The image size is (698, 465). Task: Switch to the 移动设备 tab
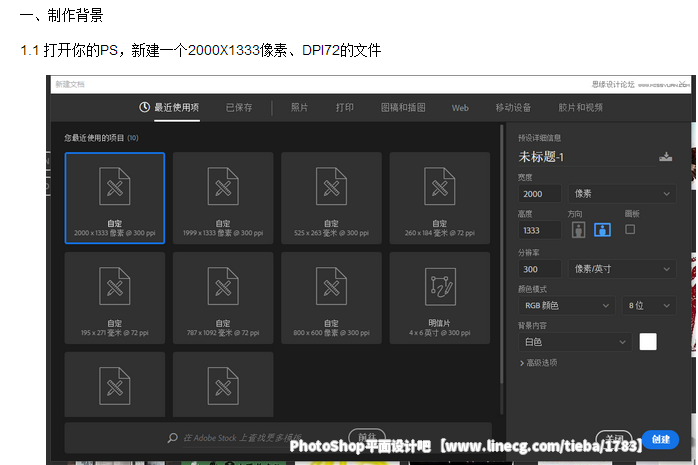coord(513,108)
